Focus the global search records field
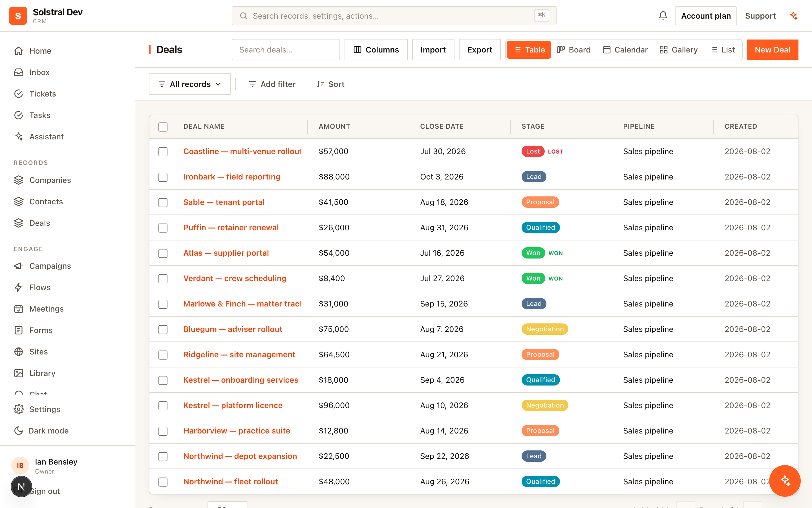Screen dimensions: 812x508 point(394,16)
